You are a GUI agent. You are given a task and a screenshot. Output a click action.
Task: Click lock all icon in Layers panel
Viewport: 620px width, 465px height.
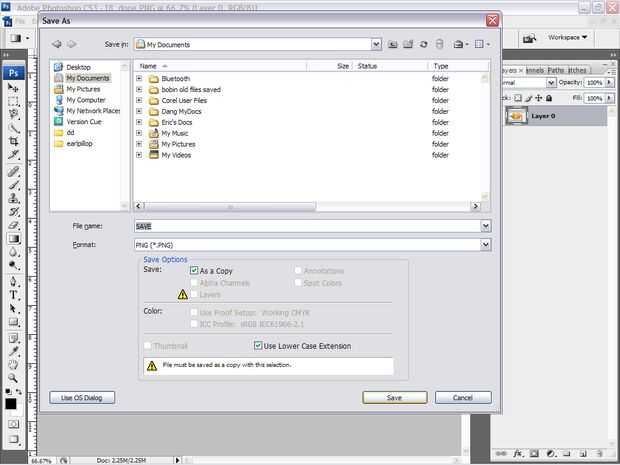549,98
